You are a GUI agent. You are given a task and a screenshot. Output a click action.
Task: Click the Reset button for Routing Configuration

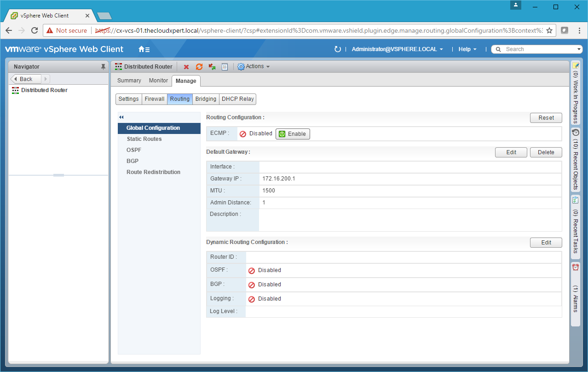click(546, 118)
